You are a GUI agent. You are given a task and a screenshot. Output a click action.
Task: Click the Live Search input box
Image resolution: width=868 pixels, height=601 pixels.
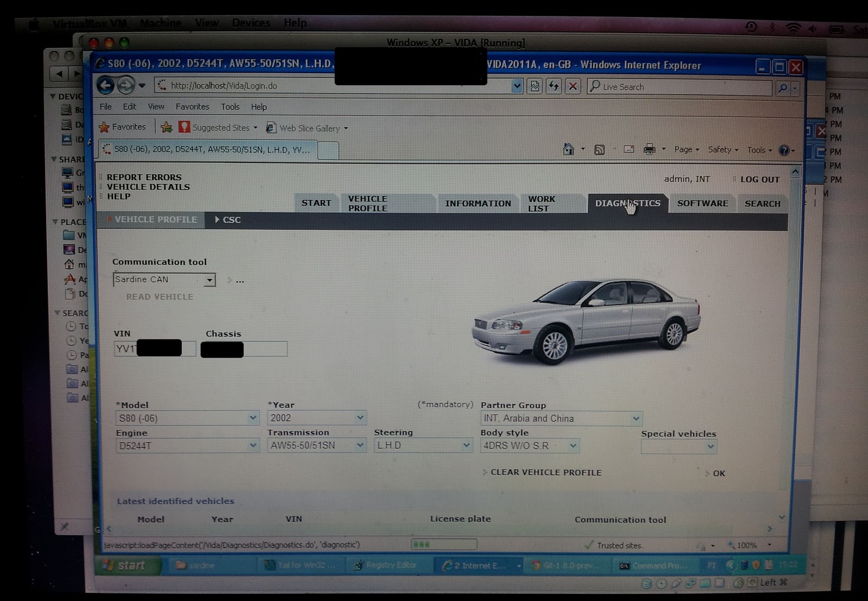point(679,87)
